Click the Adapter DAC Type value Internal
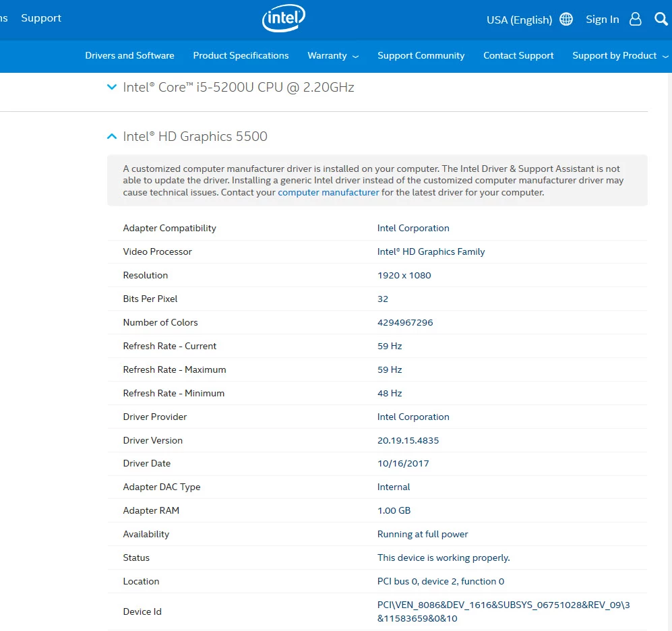 tap(394, 487)
